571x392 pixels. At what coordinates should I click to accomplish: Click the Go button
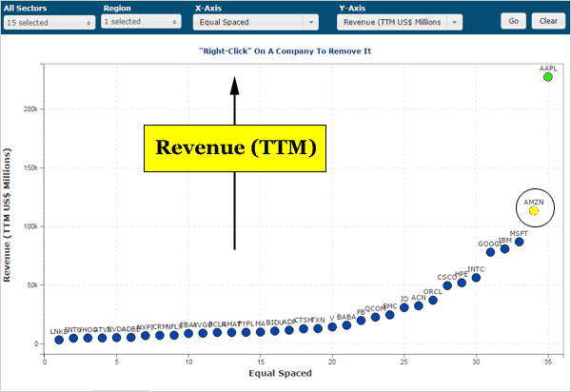[513, 21]
